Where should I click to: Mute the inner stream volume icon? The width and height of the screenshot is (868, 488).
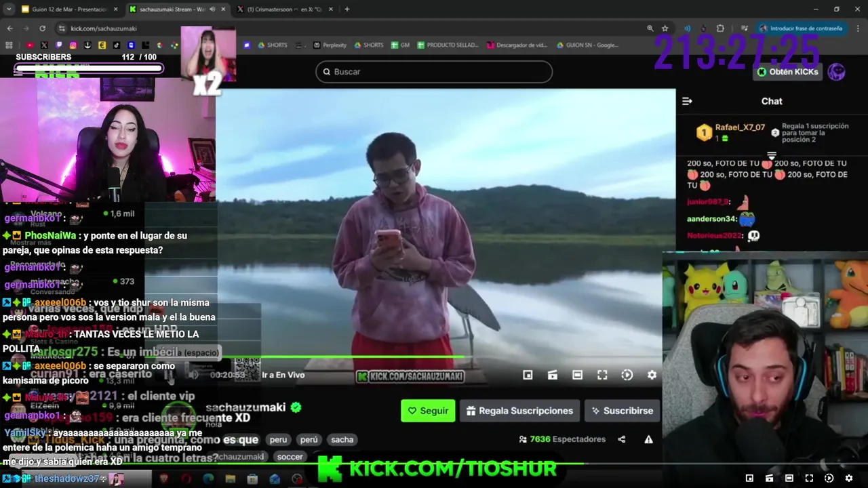click(x=194, y=375)
